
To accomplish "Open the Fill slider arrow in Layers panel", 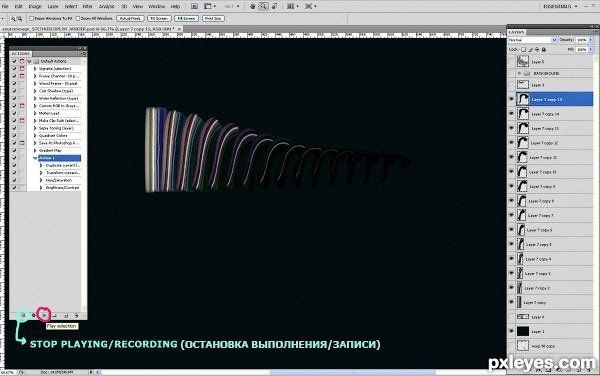I will coord(591,49).
